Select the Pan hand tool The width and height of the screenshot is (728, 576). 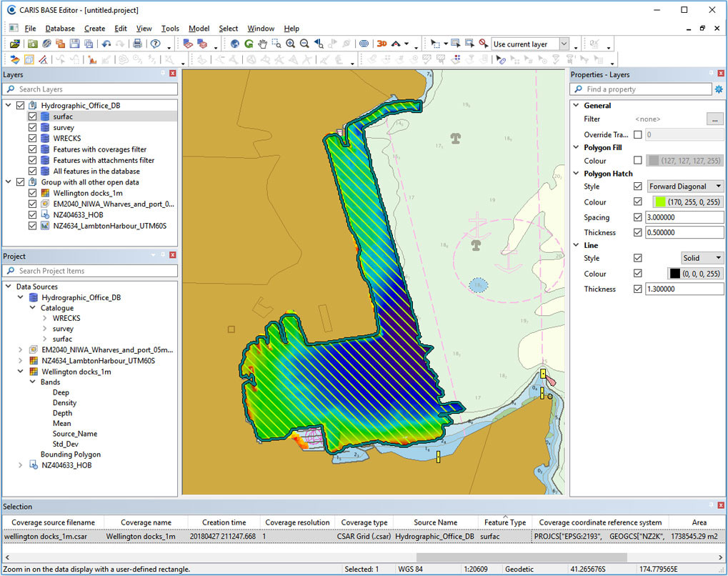(x=263, y=44)
